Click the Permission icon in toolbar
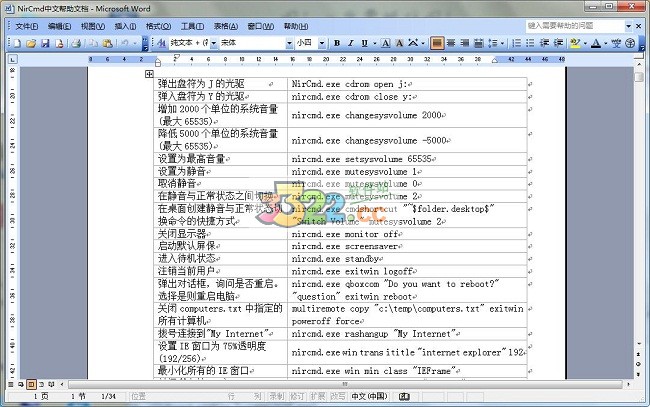The image size is (650, 407). coord(59,43)
